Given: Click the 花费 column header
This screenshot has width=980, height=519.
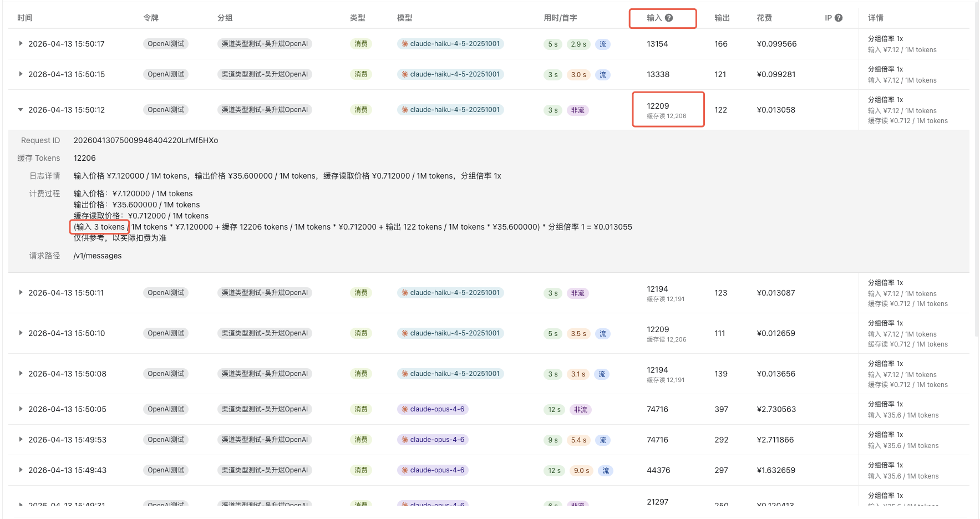Looking at the screenshot, I should coord(764,18).
